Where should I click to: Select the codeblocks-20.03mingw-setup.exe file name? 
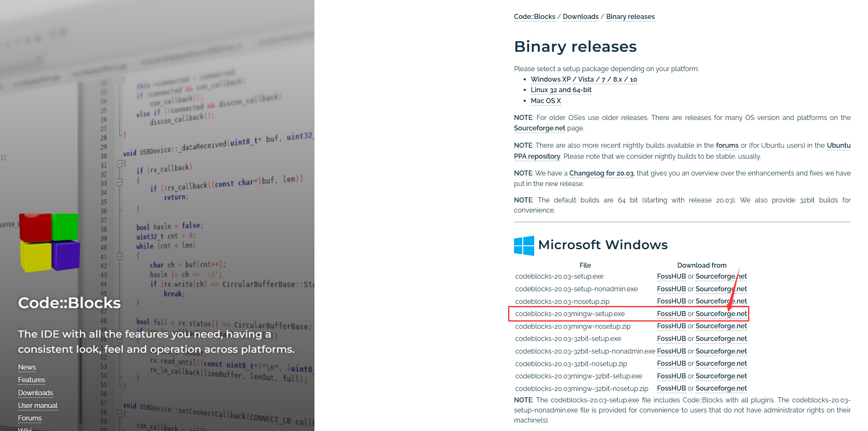pyautogui.click(x=570, y=314)
